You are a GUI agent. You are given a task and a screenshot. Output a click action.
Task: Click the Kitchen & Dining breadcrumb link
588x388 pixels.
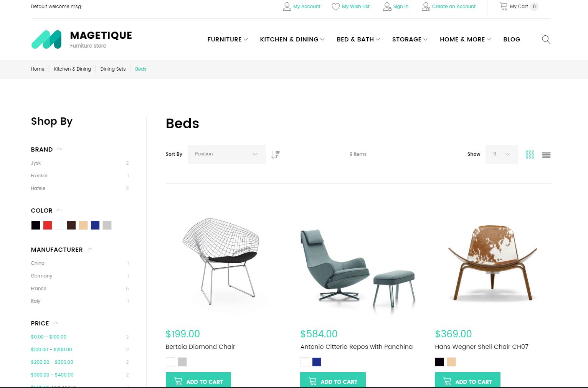[x=72, y=69]
